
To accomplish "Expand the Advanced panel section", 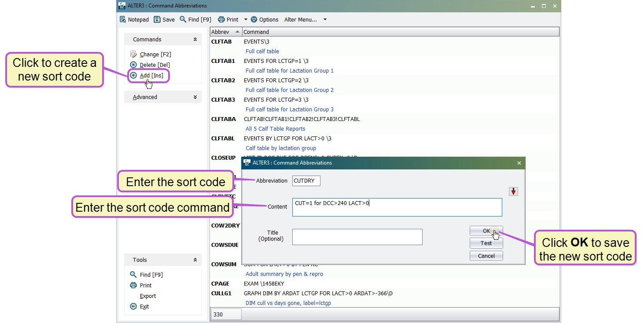I will pyautogui.click(x=195, y=97).
